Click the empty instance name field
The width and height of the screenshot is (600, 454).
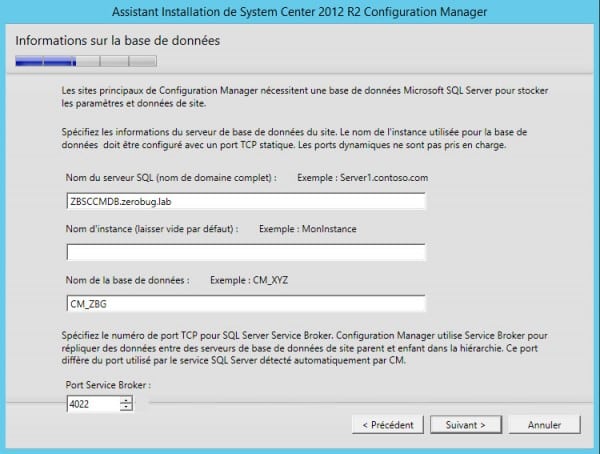click(244, 252)
